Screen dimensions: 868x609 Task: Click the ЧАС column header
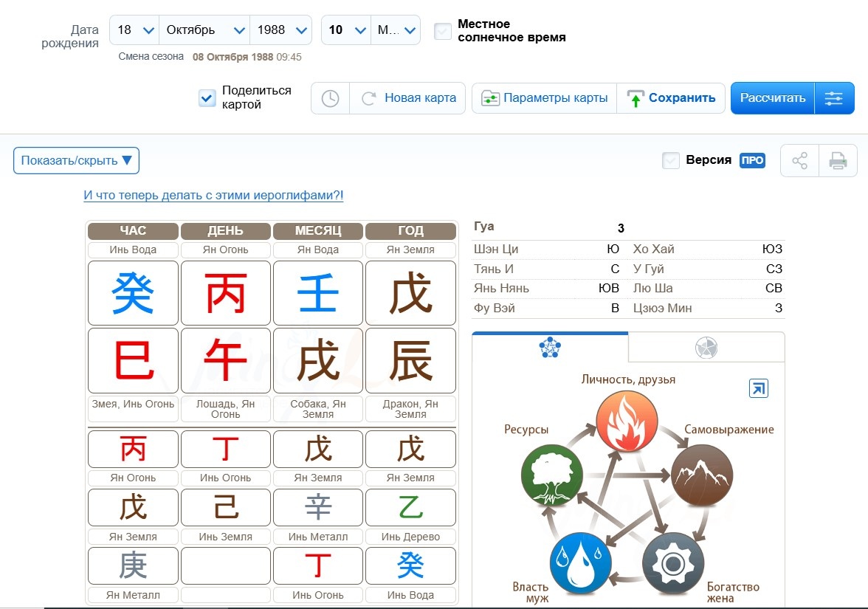pos(133,231)
